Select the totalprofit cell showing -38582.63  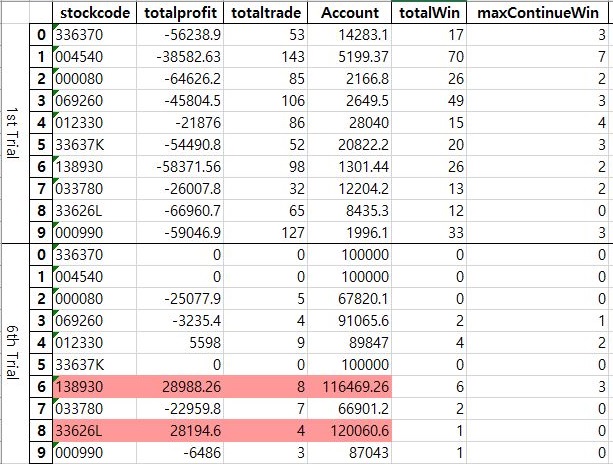pyautogui.click(x=180, y=57)
